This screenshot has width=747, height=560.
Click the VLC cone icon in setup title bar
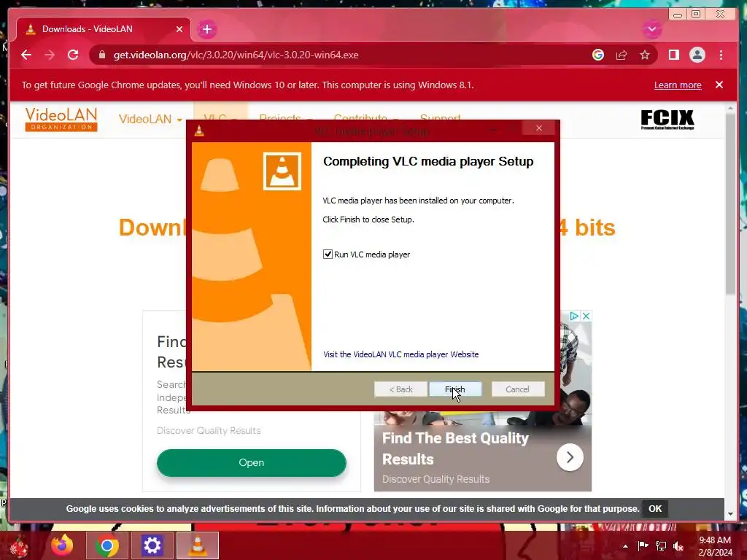pyautogui.click(x=199, y=131)
